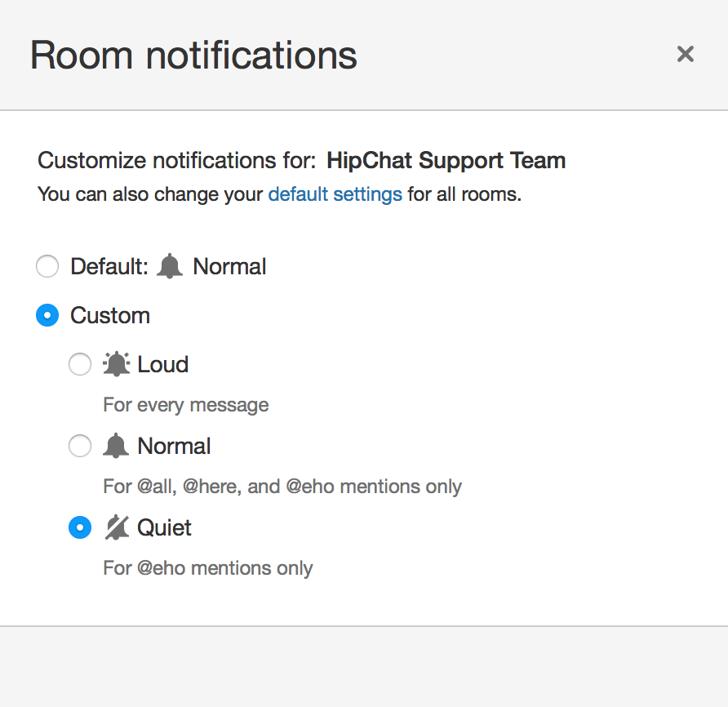Click the HipChat Support Team room name

[x=446, y=161]
